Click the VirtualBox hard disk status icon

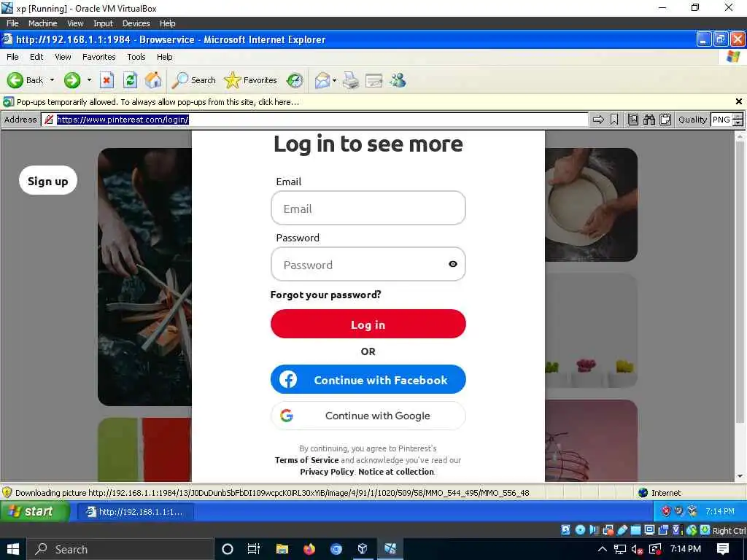click(x=565, y=530)
